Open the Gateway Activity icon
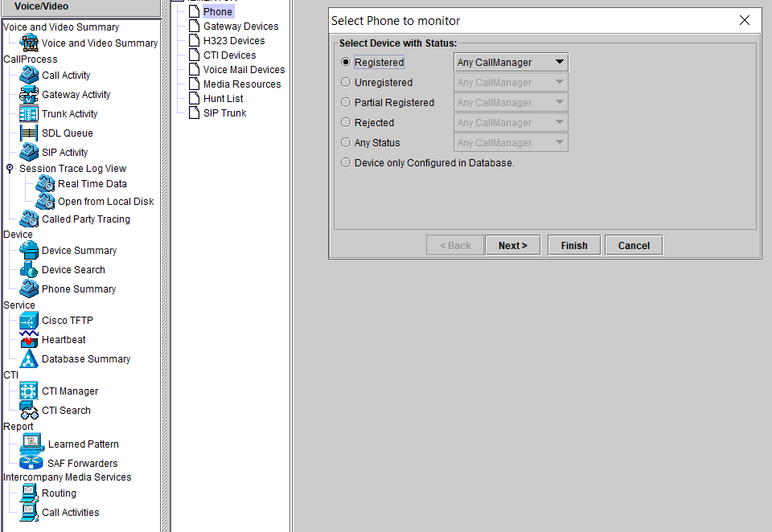 [x=29, y=94]
